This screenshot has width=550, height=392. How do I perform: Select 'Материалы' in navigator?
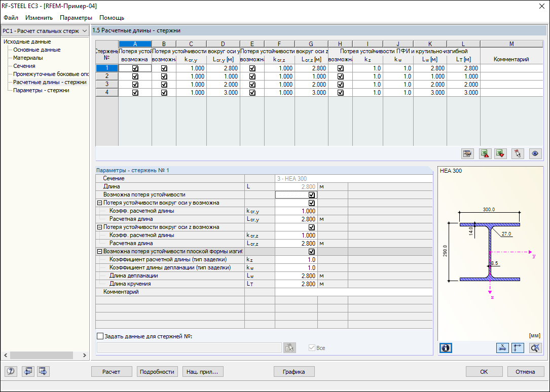click(x=28, y=58)
